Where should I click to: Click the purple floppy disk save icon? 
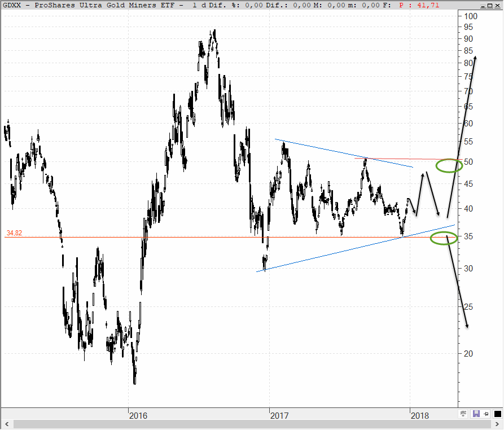(x=476, y=414)
